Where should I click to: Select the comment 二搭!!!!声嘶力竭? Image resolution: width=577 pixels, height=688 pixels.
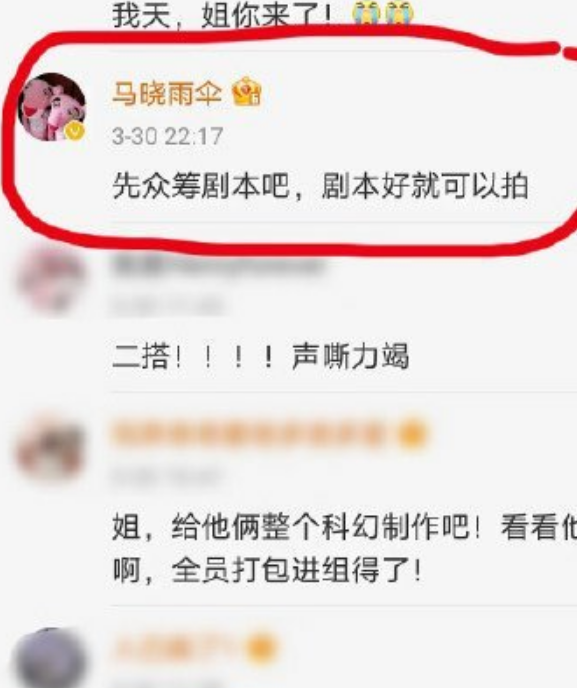point(261,356)
